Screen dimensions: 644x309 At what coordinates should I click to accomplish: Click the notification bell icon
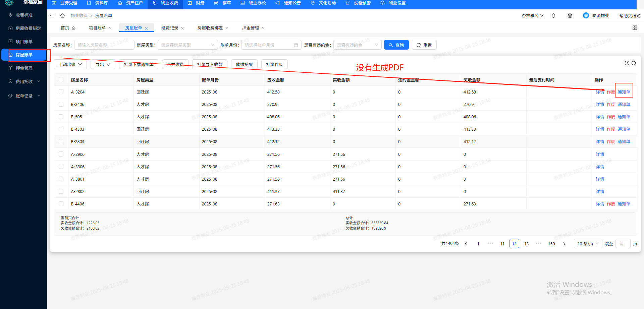coord(553,16)
